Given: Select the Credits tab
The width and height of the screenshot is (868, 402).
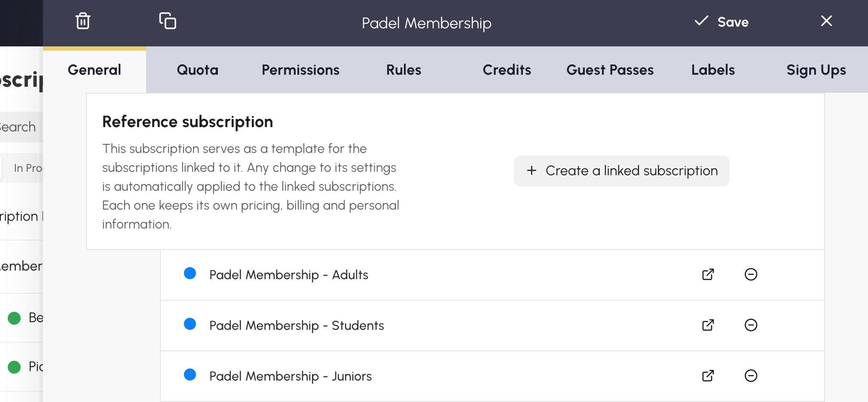Looking at the screenshot, I should pyautogui.click(x=507, y=70).
